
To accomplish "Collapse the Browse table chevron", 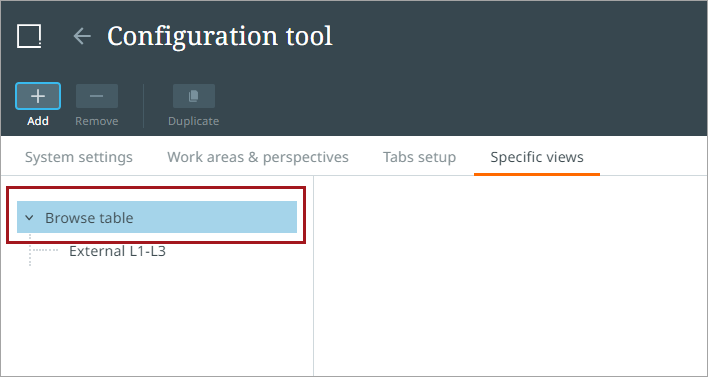I will 29,218.
